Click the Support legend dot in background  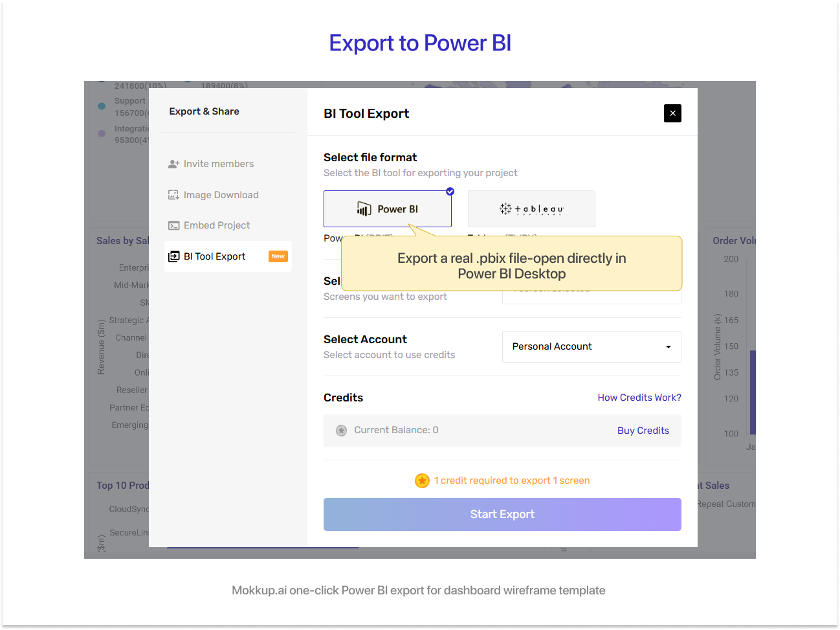[x=102, y=106]
